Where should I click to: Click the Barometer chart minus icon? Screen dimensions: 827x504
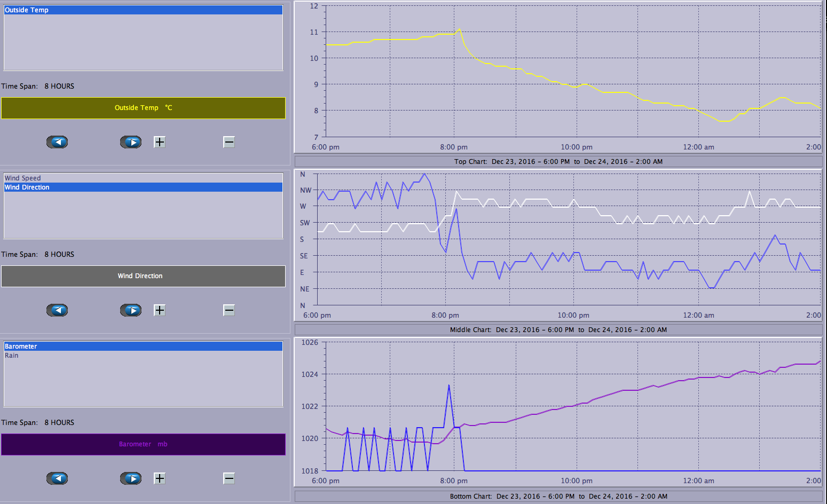click(x=229, y=478)
